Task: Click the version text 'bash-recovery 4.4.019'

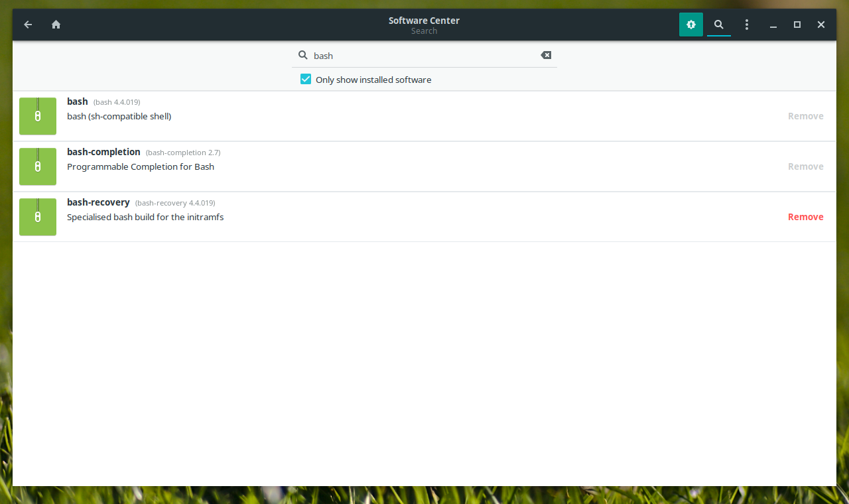Action: pos(175,203)
